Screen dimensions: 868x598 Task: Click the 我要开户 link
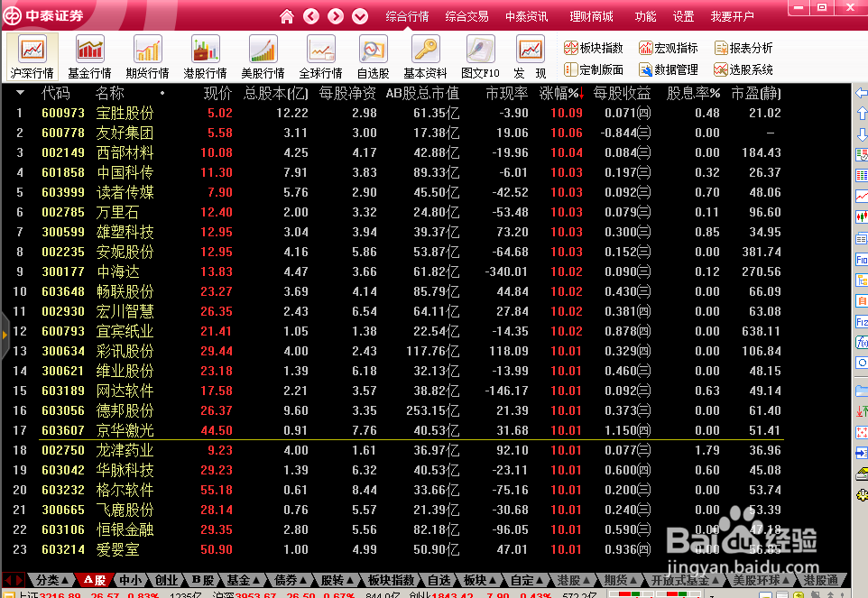[x=733, y=16]
